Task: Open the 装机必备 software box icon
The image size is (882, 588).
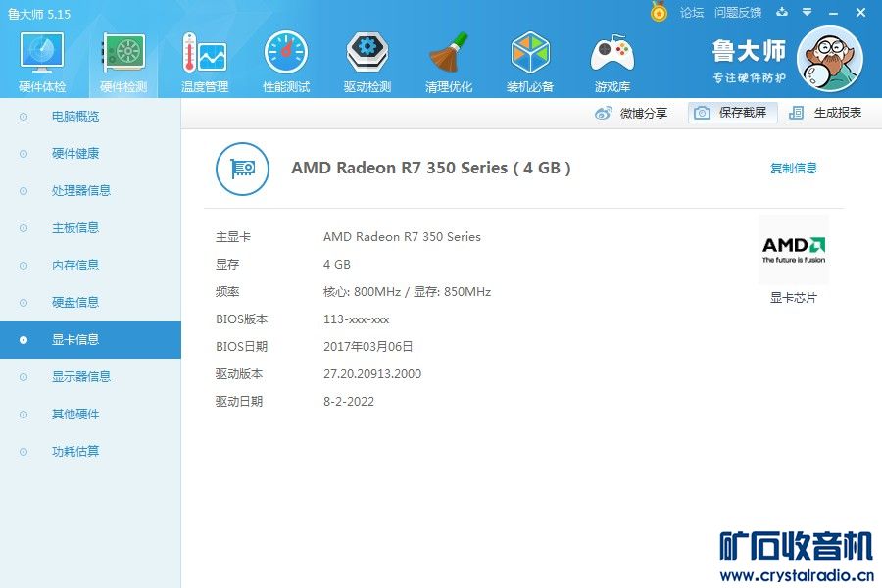Action: point(530,52)
